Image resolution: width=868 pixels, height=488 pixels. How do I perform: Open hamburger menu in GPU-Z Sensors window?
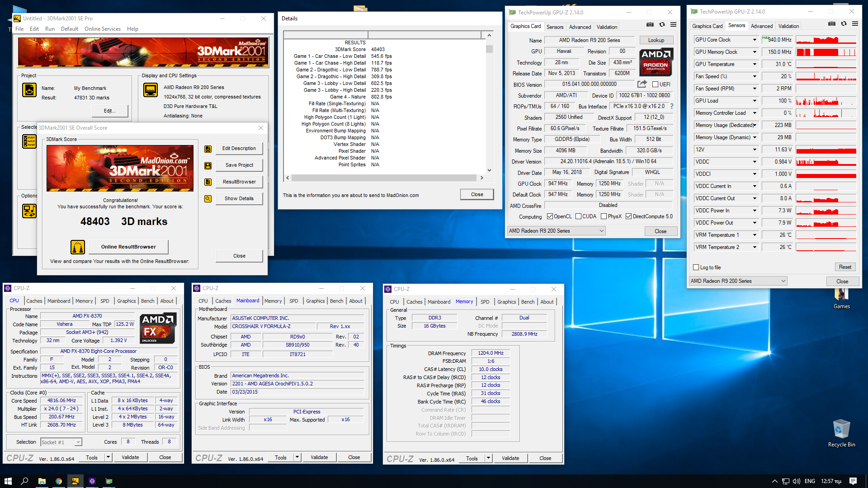[x=855, y=23]
